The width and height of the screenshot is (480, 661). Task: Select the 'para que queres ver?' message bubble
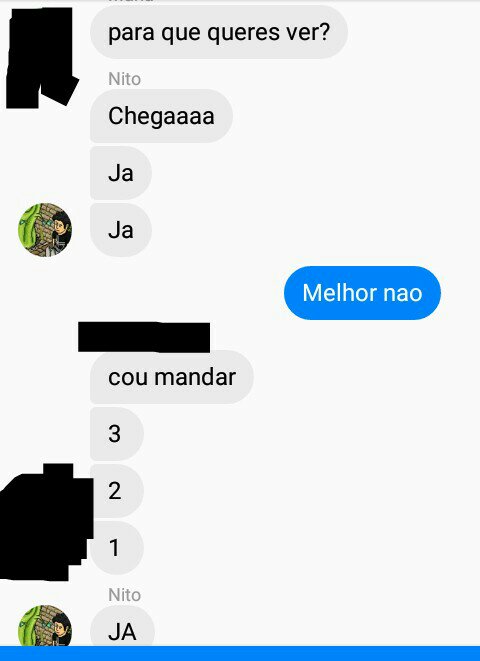pyautogui.click(x=219, y=32)
